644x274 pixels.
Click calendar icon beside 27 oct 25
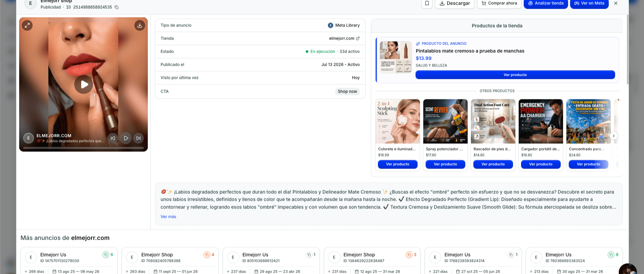[458, 271]
